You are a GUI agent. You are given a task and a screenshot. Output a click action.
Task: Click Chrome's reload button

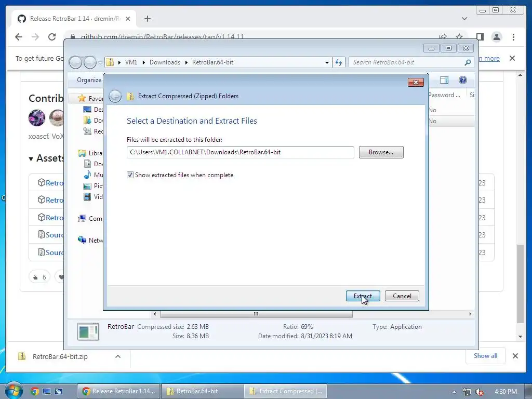[52, 37]
